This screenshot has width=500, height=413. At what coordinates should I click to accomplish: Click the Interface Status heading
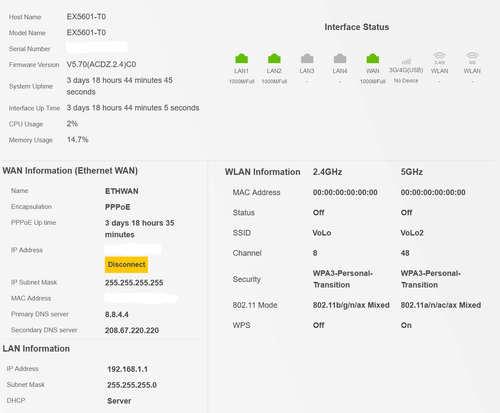pyautogui.click(x=357, y=27)
